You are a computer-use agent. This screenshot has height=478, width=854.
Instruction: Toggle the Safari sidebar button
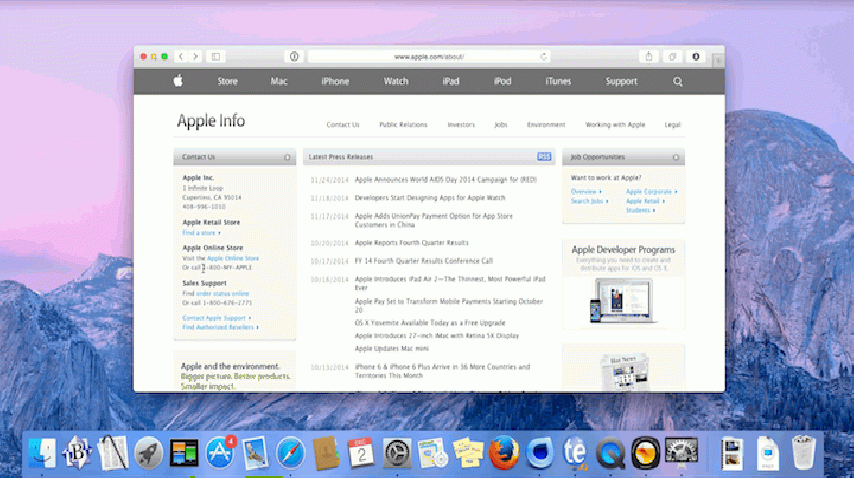coord(215,57)
